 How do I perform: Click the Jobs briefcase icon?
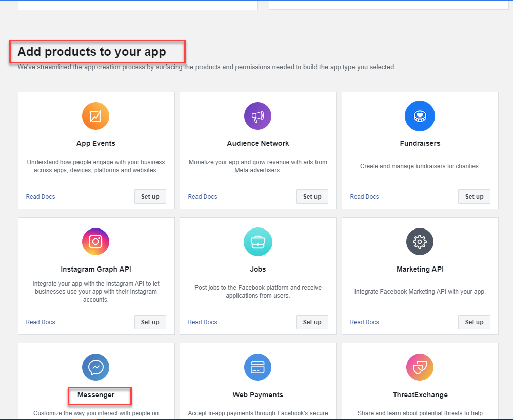pos(258,242)
